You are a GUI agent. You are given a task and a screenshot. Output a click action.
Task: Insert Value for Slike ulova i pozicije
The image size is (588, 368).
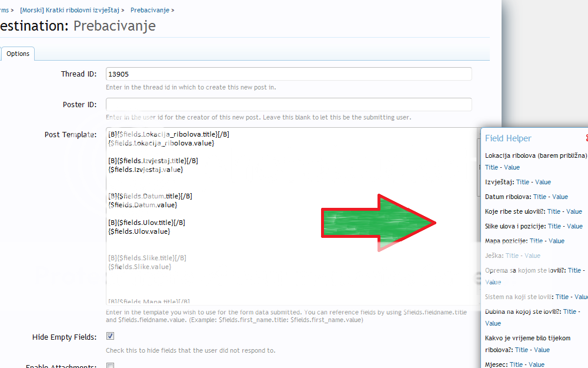(574, 226)
